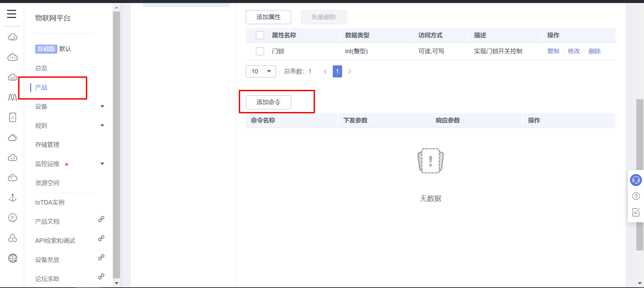
Task: Open the 总览 menu item
Action: click(41, 68)
